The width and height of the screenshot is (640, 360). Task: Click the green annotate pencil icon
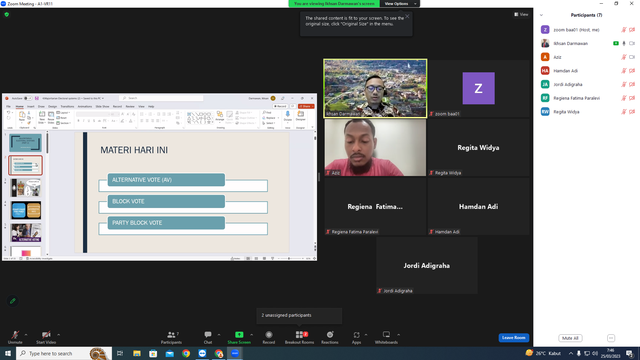[13, 301]
